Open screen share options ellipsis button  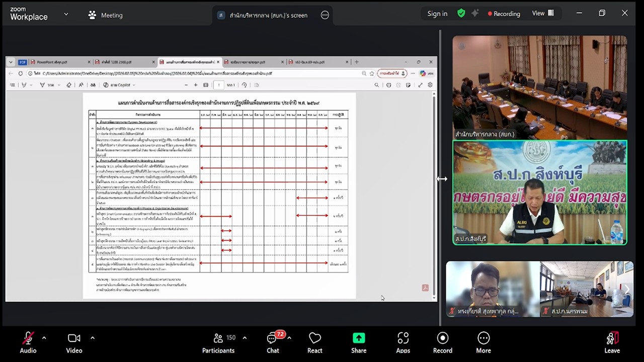(x=325, y=15)
